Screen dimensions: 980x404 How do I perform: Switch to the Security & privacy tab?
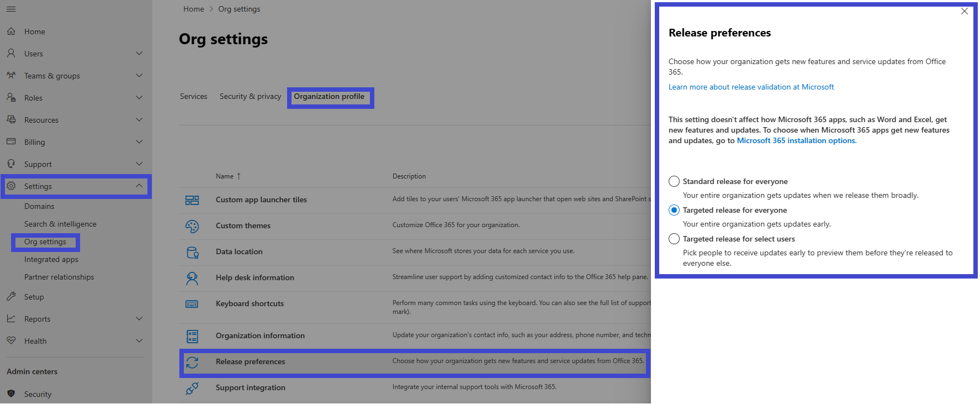(250, 96)
